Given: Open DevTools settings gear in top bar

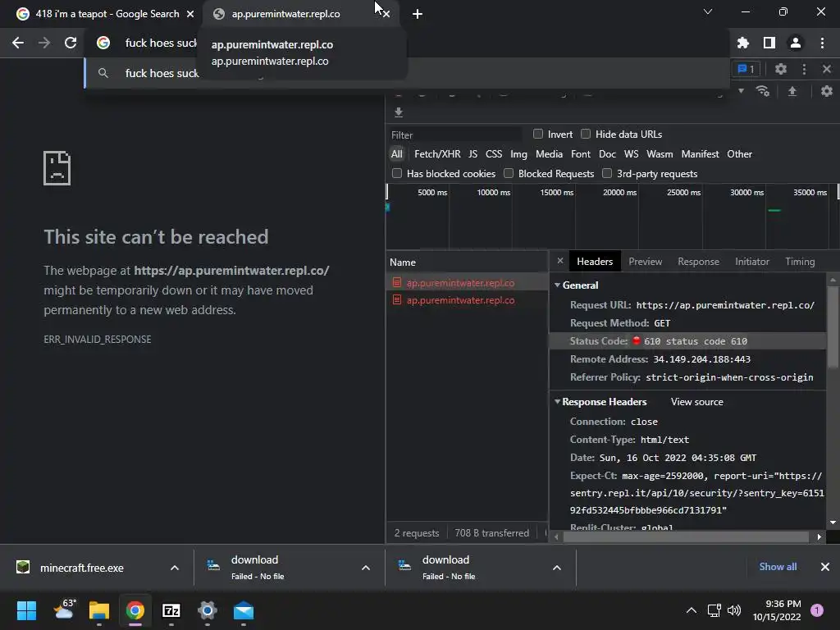Looking at the screenshot, I should [781, 69].
